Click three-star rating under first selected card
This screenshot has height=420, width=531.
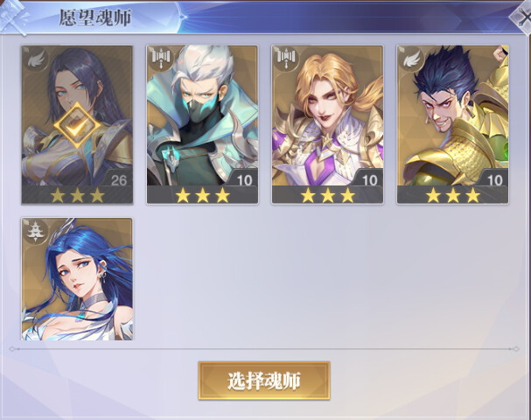point(78,195)
